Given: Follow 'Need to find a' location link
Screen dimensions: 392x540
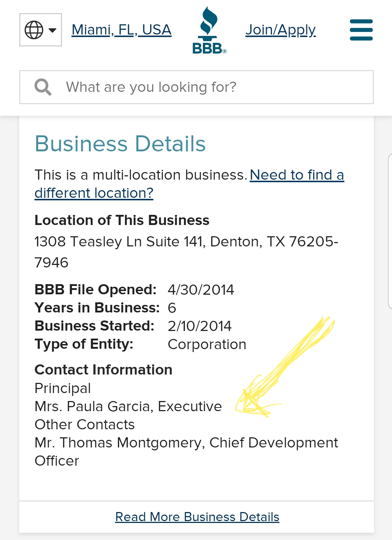Looking at the screenshot, I should (297, 175).
